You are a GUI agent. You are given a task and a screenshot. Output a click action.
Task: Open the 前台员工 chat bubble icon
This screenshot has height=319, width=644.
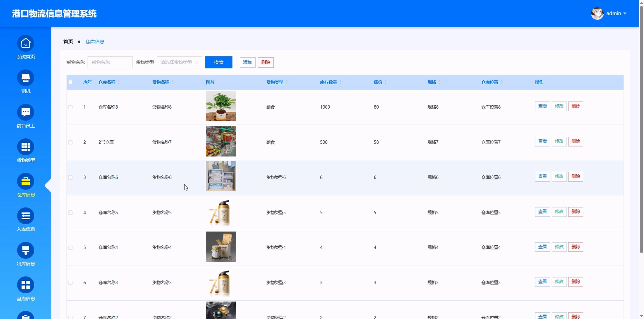pyautogui.click(x=26, y=112)
